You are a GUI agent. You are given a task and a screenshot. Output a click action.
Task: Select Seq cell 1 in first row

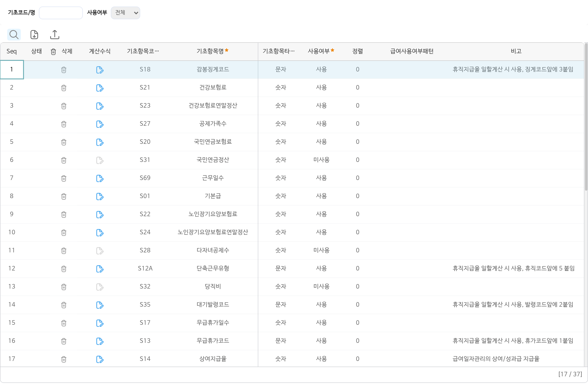pos(12,69)
